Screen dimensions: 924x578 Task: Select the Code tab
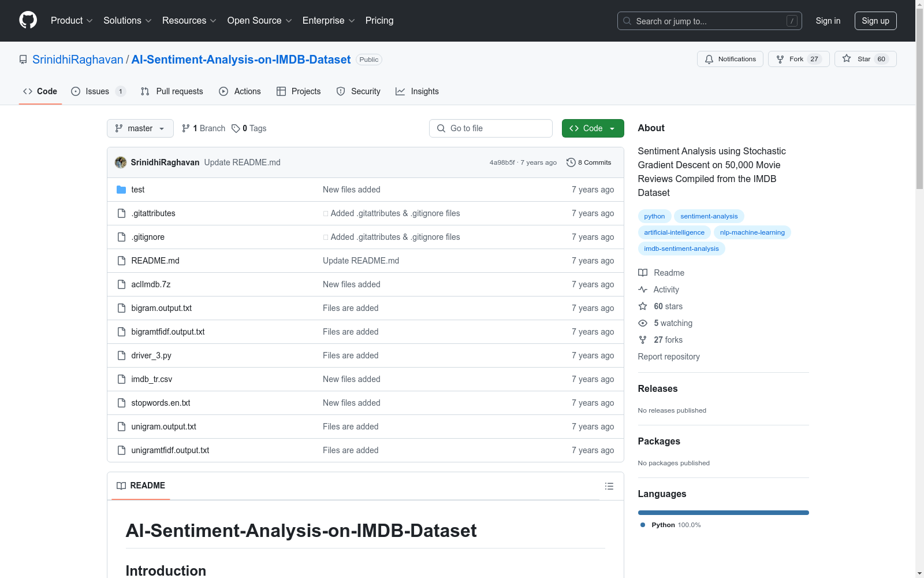pos(40,91)
